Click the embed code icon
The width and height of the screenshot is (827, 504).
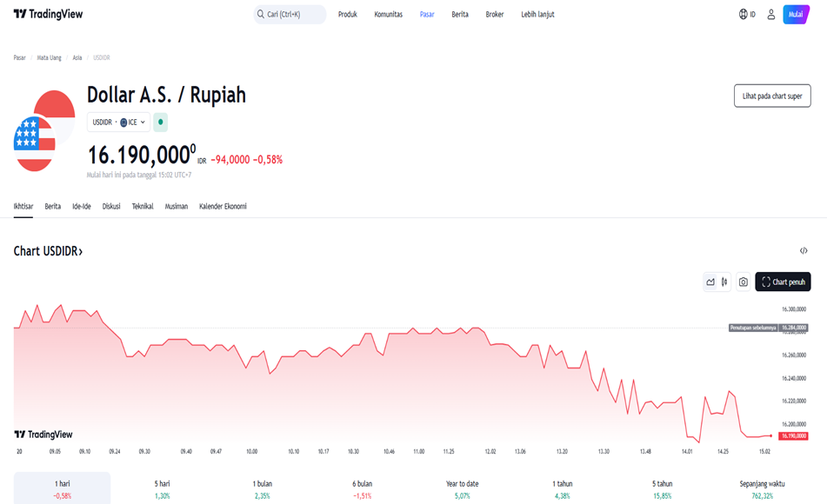point(804,251)
